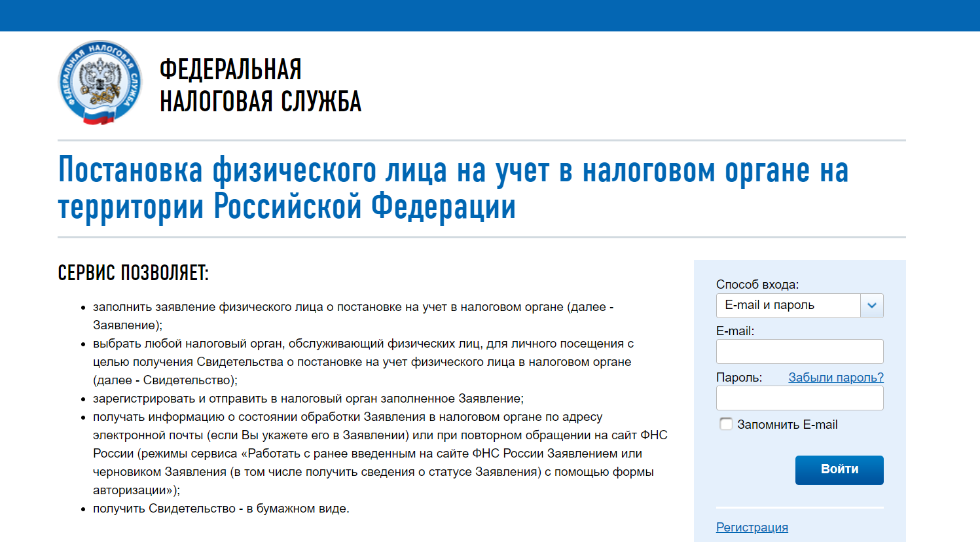Viewport: 980px width, 542px height.
Task: Click the Federal Tax Service emblem logo
Action: pyautogui.click(x=100, y=82)
